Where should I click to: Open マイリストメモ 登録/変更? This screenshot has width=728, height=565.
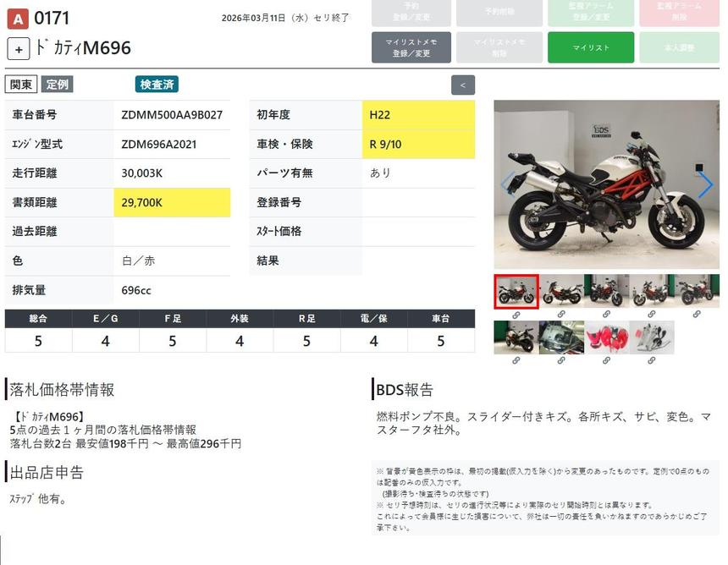(x=411, y=47)
